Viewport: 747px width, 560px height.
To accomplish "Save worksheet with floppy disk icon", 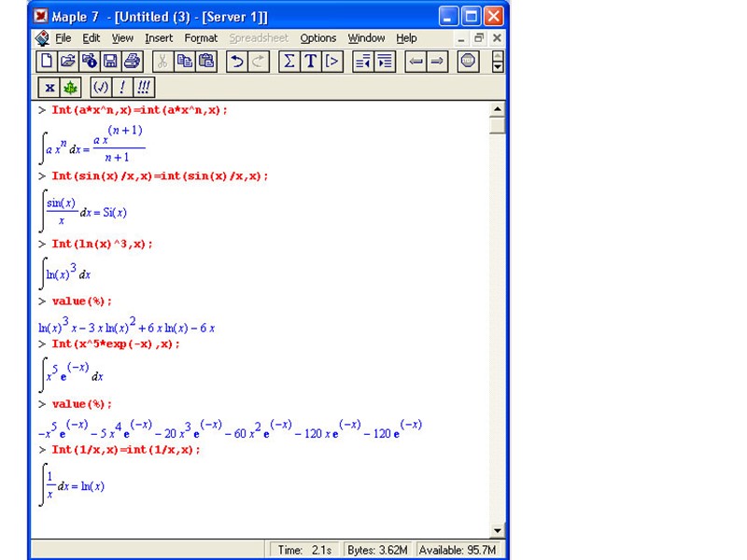I will coord(110,62).
